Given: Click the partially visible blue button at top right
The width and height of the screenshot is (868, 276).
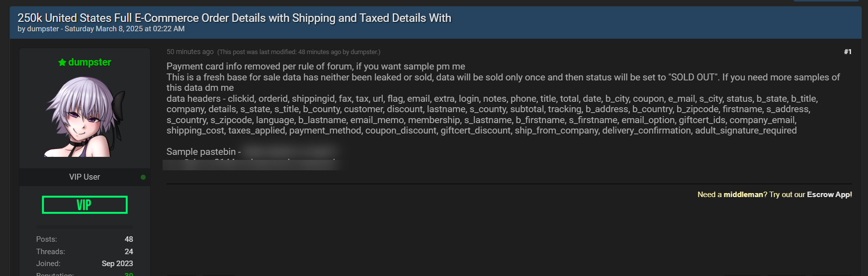Looking at the screenshot, I should click(826, 0).
